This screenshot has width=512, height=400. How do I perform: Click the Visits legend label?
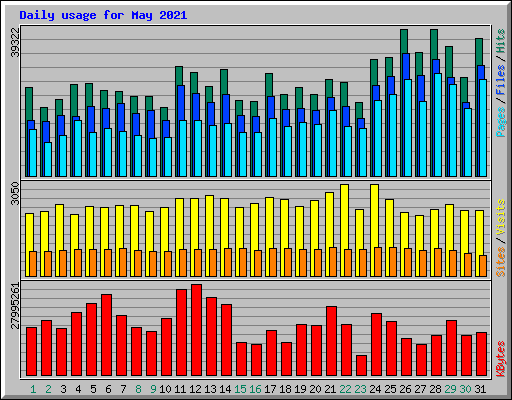pyautogui.click(x=501, y=217)
